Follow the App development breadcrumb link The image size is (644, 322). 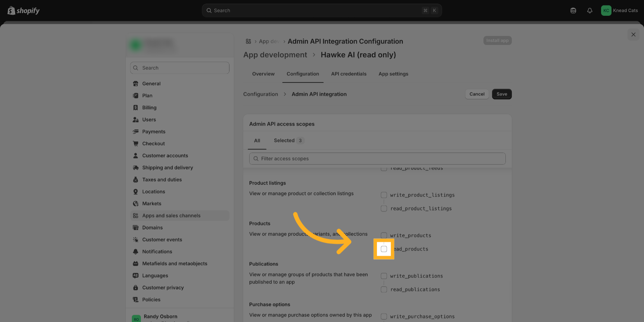click(275, 55)
